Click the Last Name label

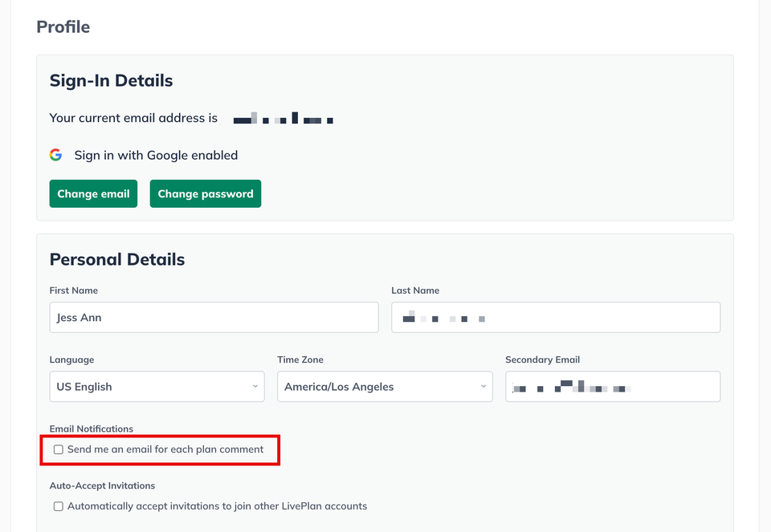coord(415,290)
